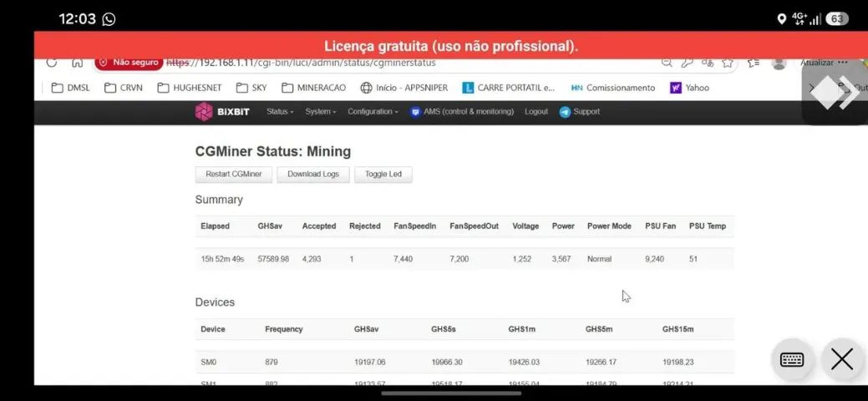
Task: Open the HUGHESNET bookmarks folder
Action: coord(190,88)
